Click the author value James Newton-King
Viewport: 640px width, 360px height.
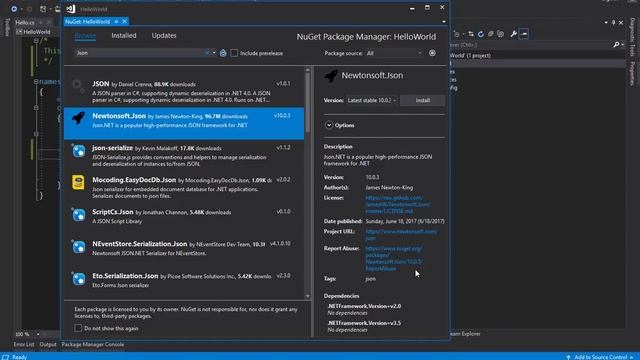(x=389, y=188)
